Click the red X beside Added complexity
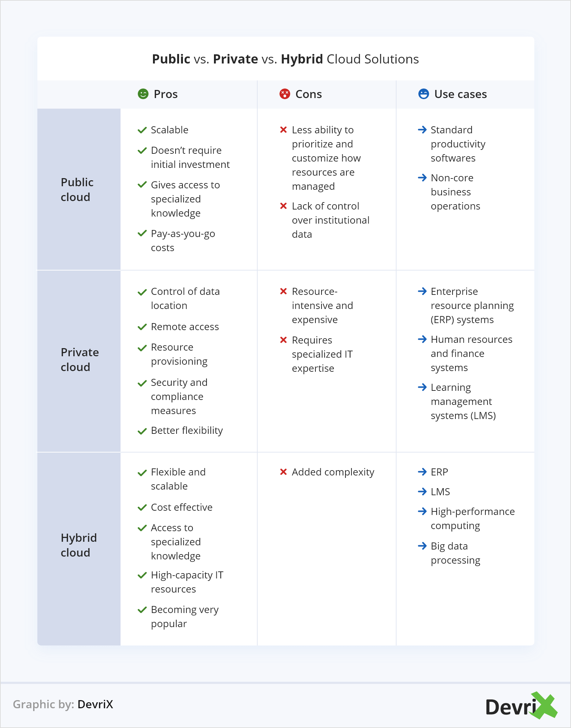 (283, 472)
